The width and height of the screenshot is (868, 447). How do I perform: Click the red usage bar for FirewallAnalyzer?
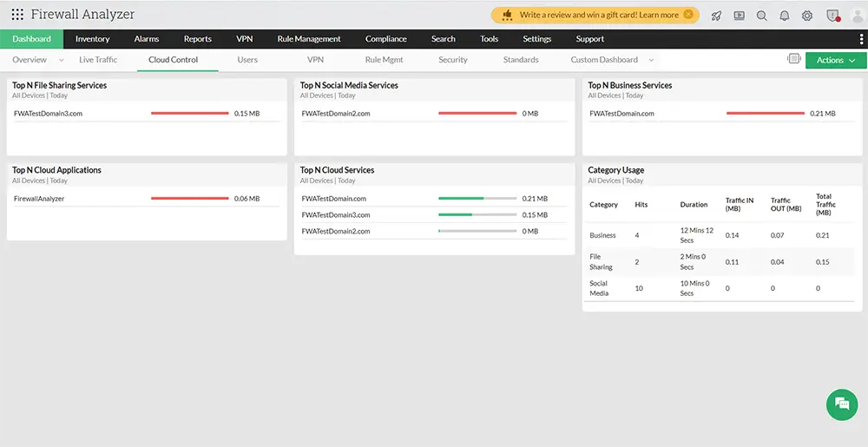point(190,198)
